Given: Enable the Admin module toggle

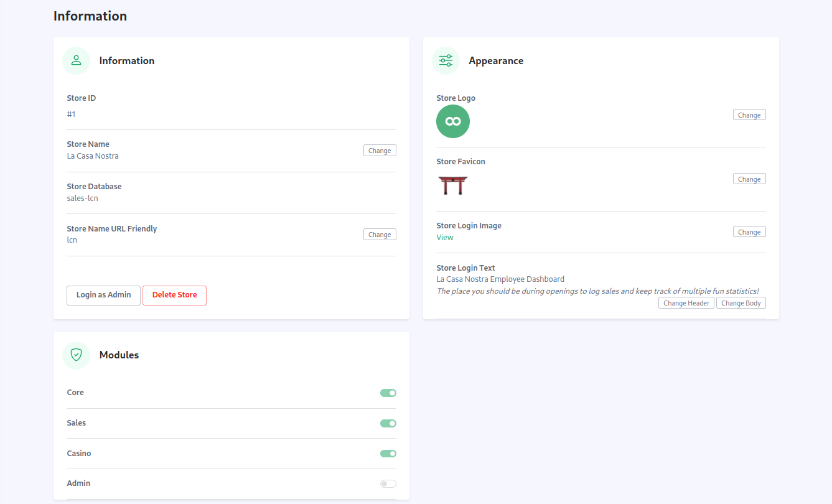Looking at the screenshot, I should 388,483.
